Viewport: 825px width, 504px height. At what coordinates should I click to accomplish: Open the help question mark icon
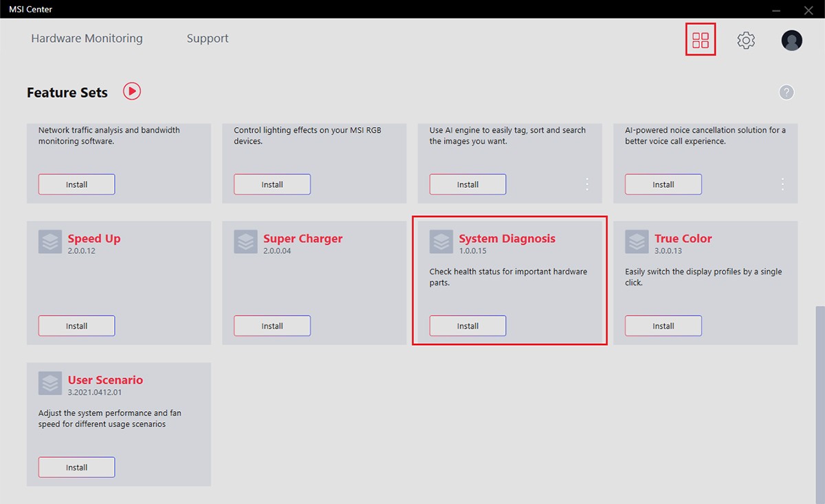pos(786,92)
